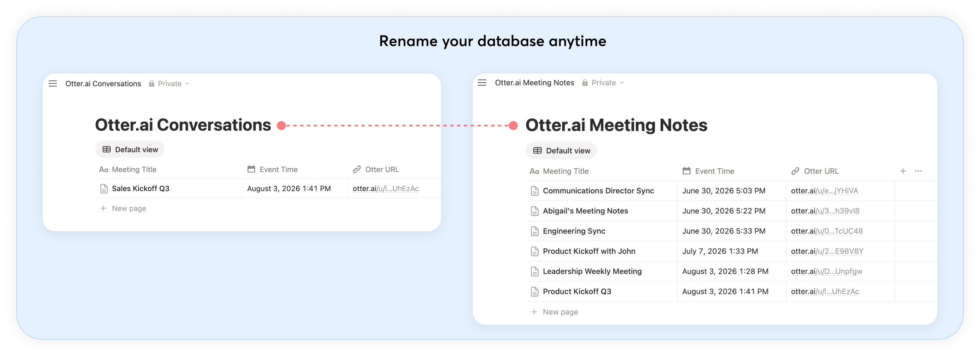Click lock icon beside Otter.ai Meeting Notes breadcrumb
The image size is (980, 356).
click(x=585, y=82)
